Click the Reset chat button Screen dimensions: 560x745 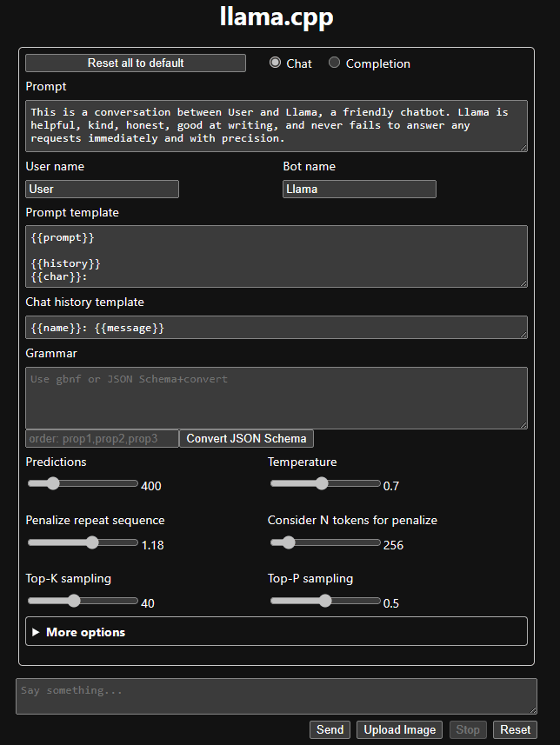point(516,730)
